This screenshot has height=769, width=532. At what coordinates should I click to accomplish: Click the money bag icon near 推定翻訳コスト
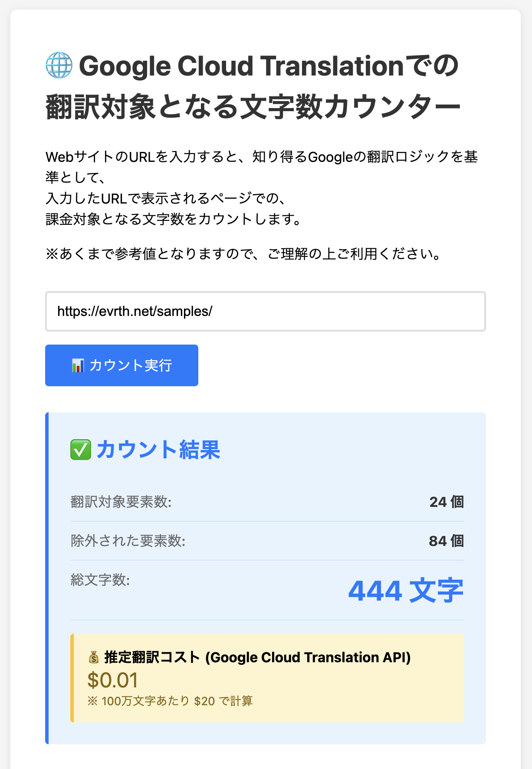[93, 657]
